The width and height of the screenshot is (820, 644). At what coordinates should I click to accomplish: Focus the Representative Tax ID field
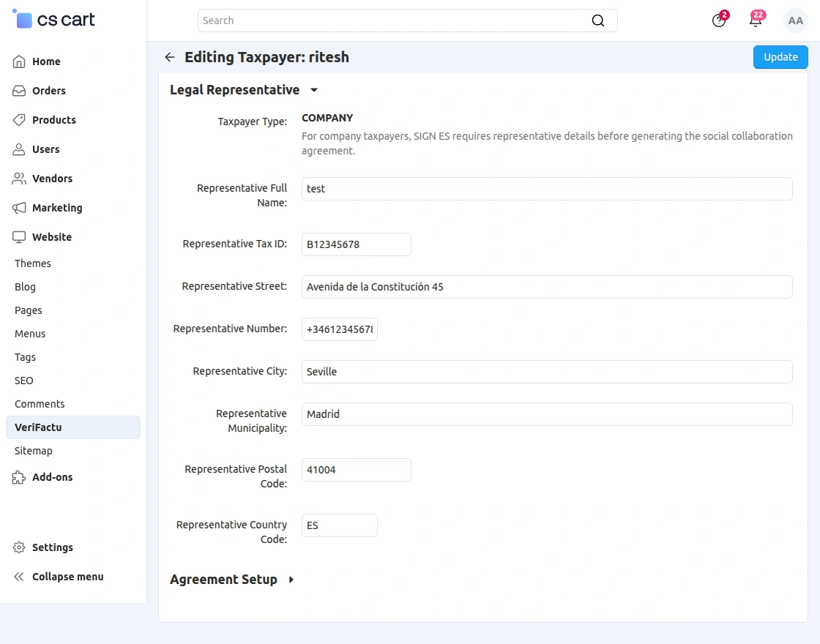pyautogui.click(x=356, y=244)
